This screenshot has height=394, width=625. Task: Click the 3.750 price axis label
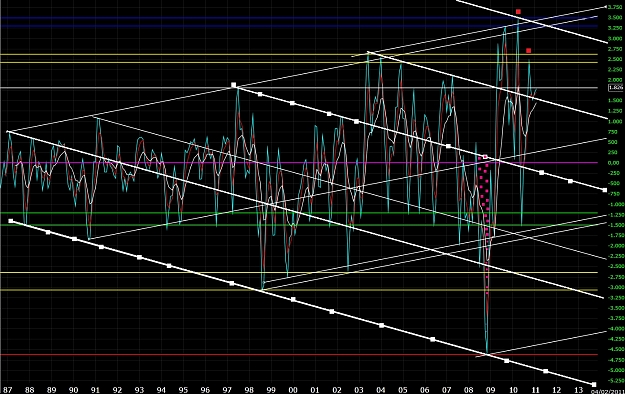(x=615, y=7)
